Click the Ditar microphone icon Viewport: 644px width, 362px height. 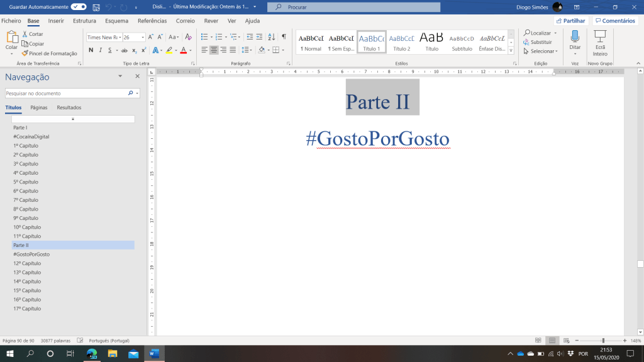[x=575, y=36]
